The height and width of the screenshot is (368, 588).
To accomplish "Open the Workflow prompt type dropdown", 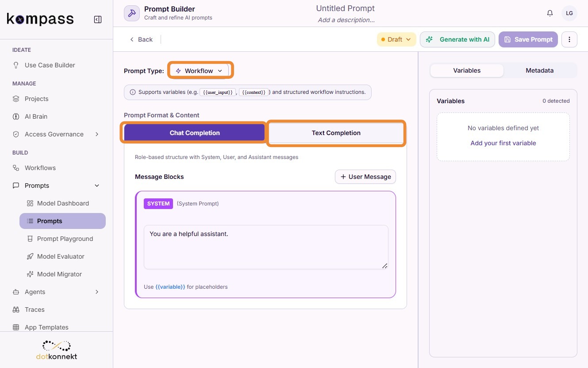I will coord(200,71).
